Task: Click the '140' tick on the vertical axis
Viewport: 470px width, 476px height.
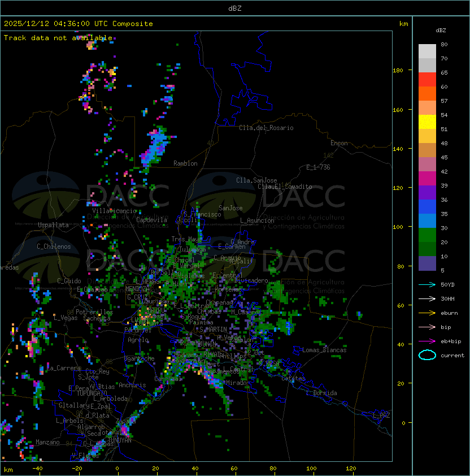Action: (x=398, y=149)
